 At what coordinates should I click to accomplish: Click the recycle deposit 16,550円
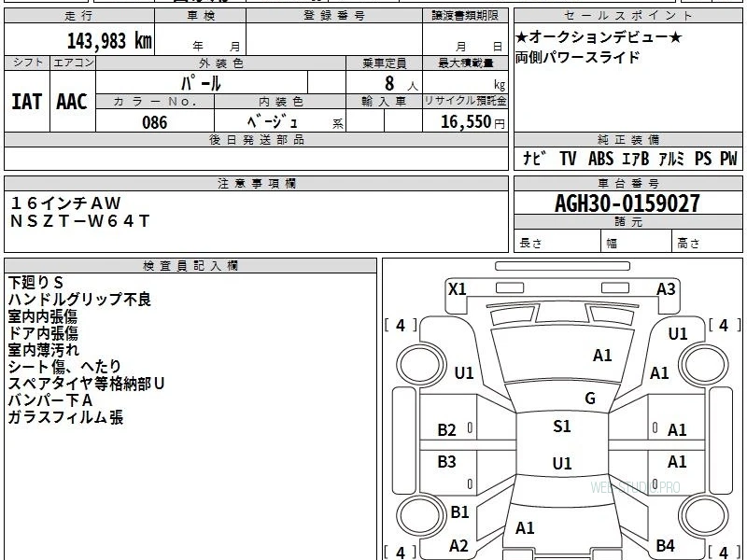click(x=472, y=122)
